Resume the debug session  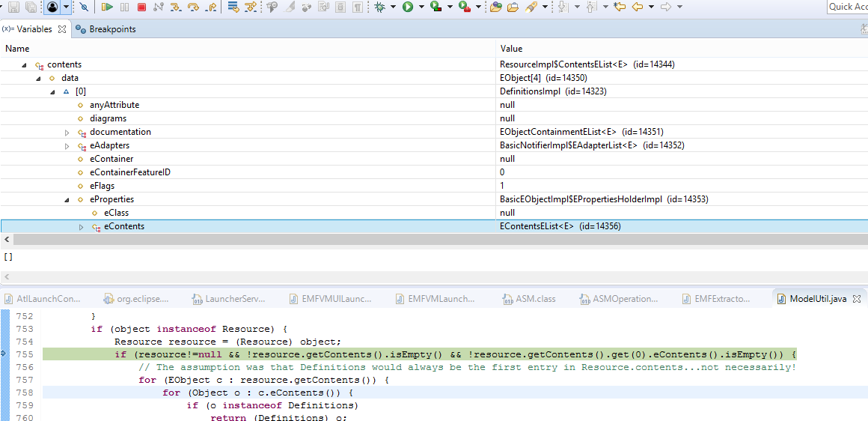pyautogui.click(x=108, y=7)
